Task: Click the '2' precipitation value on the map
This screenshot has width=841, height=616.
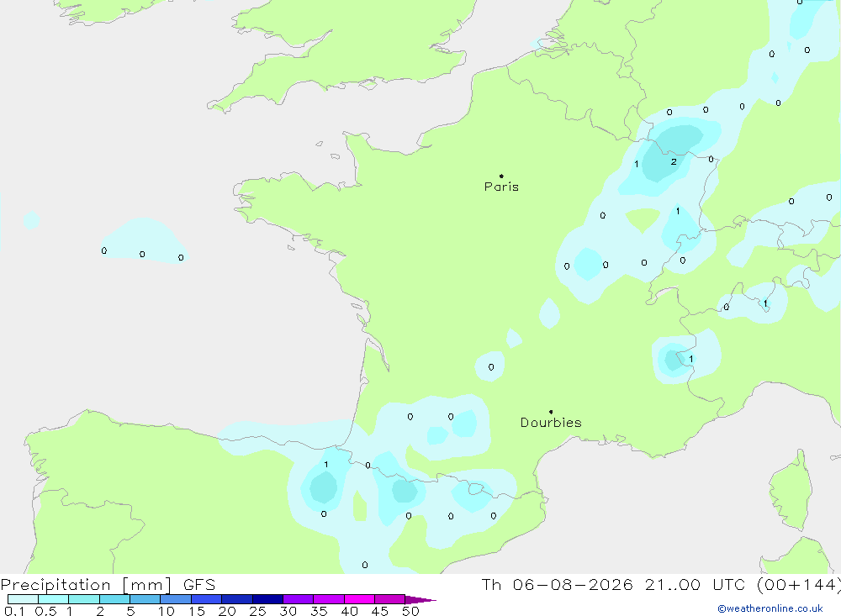Action: pyautogui.click(x=674, y=161)
